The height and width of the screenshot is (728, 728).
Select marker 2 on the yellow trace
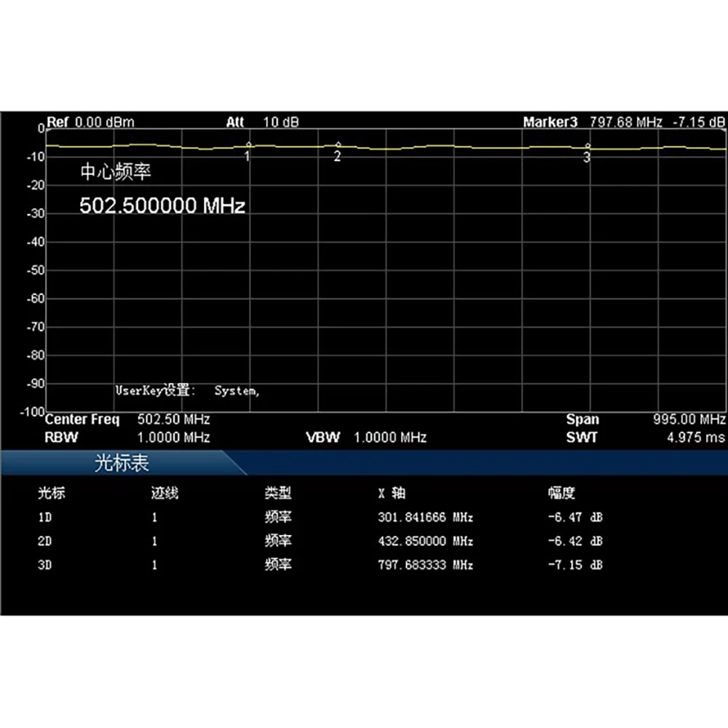click(338, 145)
